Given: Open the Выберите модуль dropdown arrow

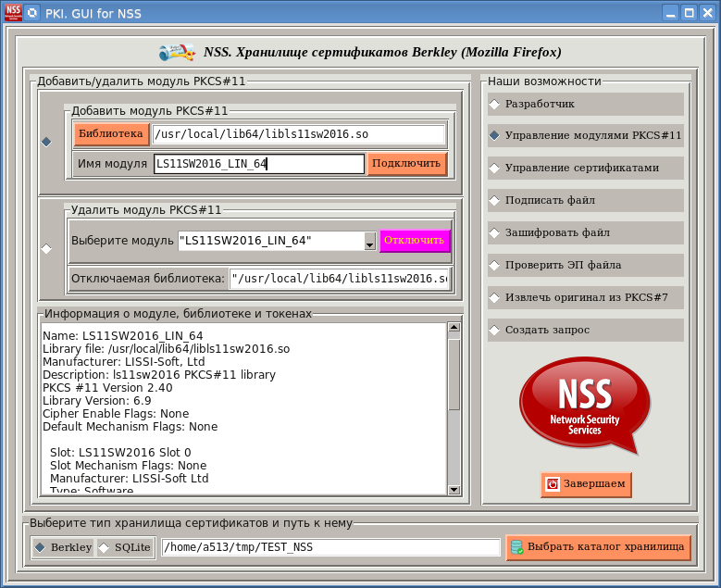Looking at the screenshot, I should (369, 242).
